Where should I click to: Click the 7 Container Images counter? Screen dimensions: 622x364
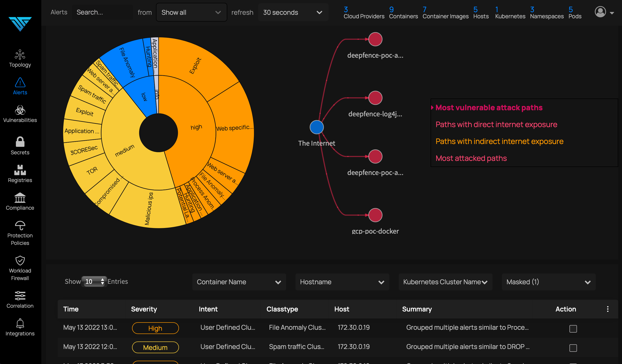click(x=445, y=13)
